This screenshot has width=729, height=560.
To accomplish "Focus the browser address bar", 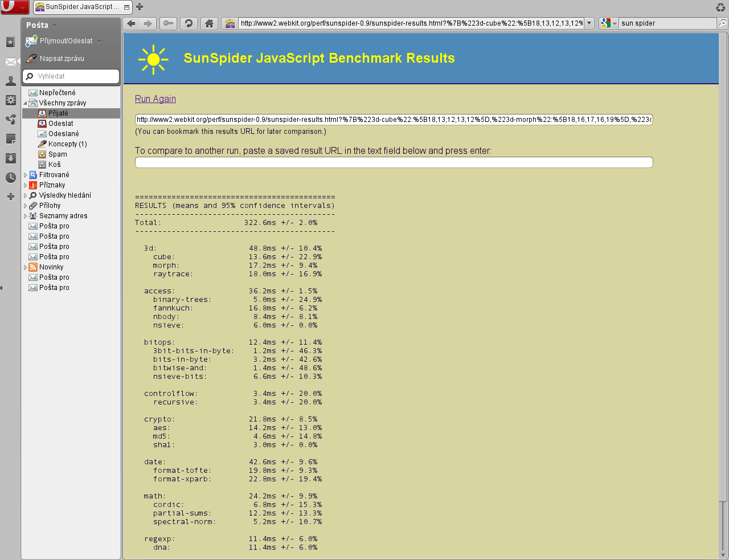I will (x=411, y=23).
